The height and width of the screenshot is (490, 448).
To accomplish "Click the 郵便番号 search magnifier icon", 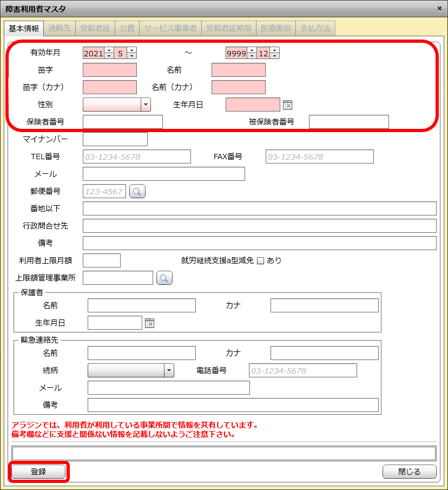I will tap(137, 191).
